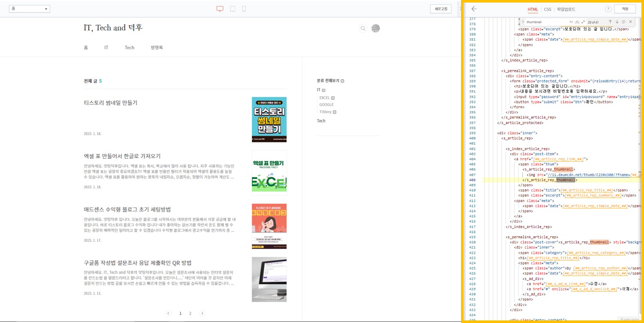The width and height of the screenshot is (644, 323).
Task: Switch to the CSS tab
Action: pyautogui.click(x=548, y=9)
